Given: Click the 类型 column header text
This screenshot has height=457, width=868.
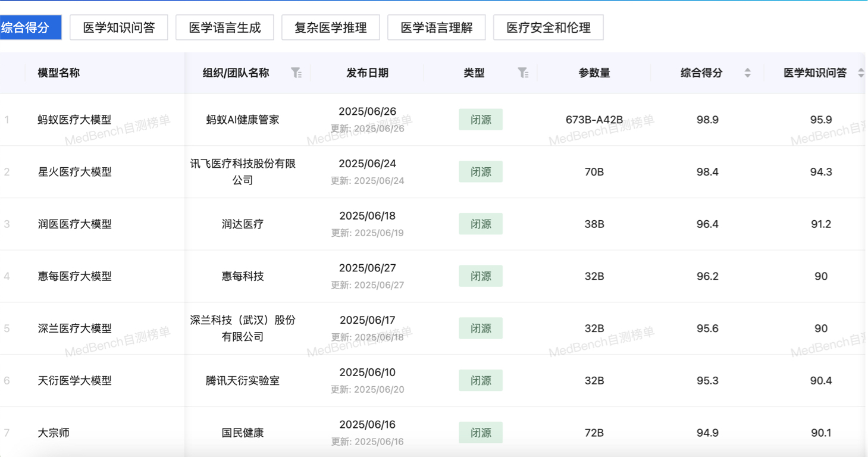Looking at the screenshot, I should click(474, 73).
